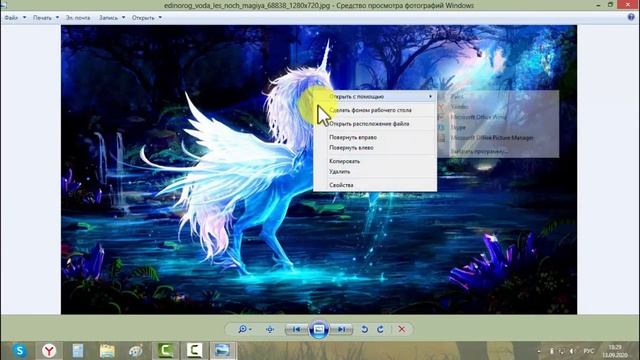Open the green Camtasia icon in taskbar
Viewport: 640px width, 360px height.
[x=165, y=351]
